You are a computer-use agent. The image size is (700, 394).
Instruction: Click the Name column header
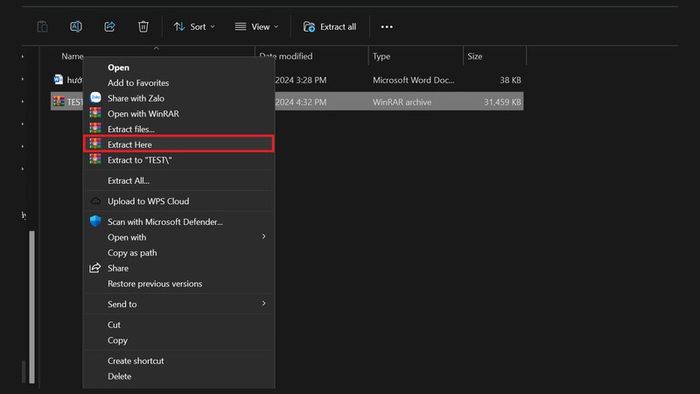coord(72,56)
